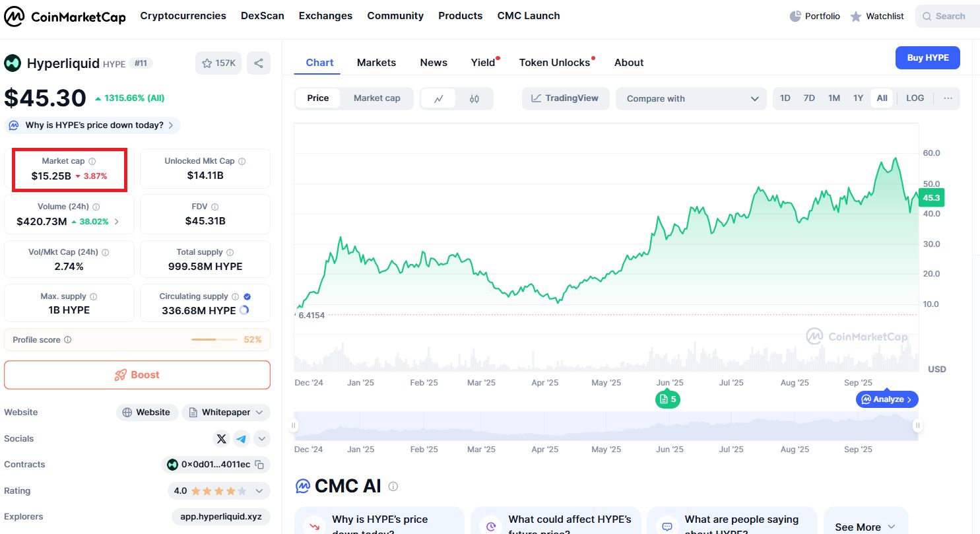The height and width of the screenshot is (534, 980).
Task: Copy the contract address icon
Action: coord(260,465)
